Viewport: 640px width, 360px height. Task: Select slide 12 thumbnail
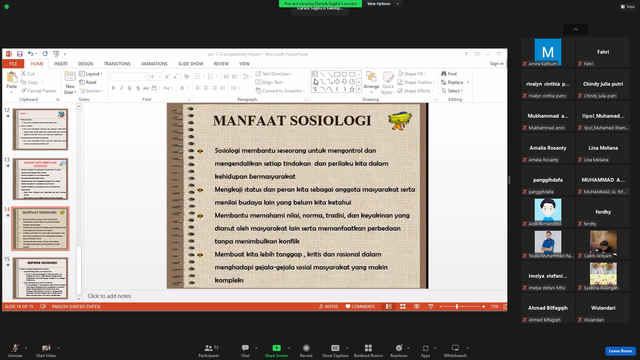coord(40,129)
